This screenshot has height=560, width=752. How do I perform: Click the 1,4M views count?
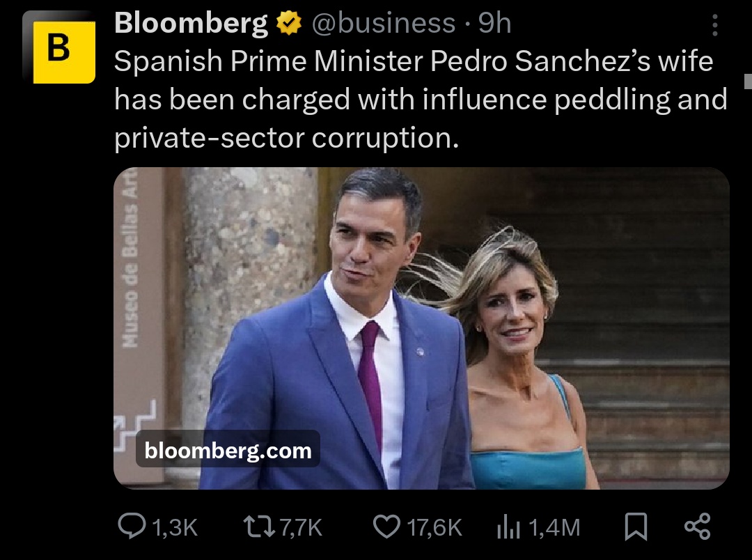pyautogui.click(x=554, y=527)
